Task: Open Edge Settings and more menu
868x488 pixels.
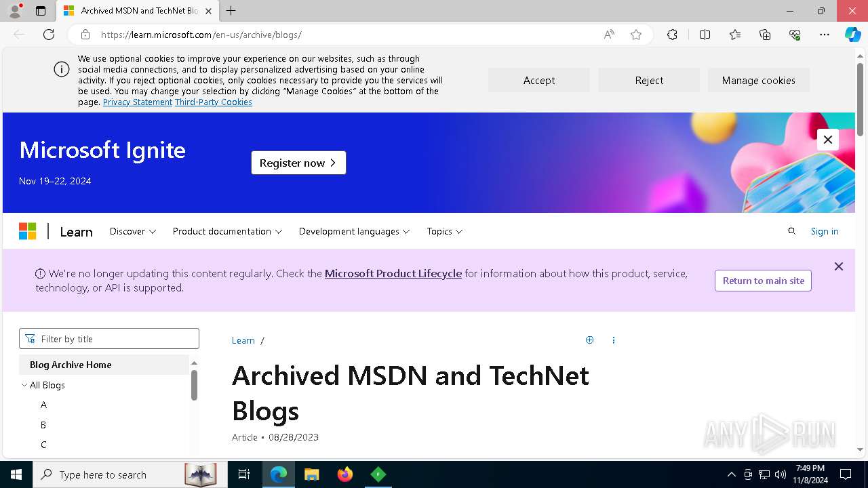Action: click(x=825, y=35)
